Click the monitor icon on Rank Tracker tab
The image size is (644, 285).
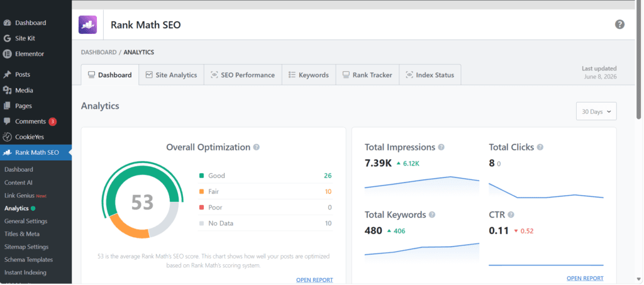[346, 75]
